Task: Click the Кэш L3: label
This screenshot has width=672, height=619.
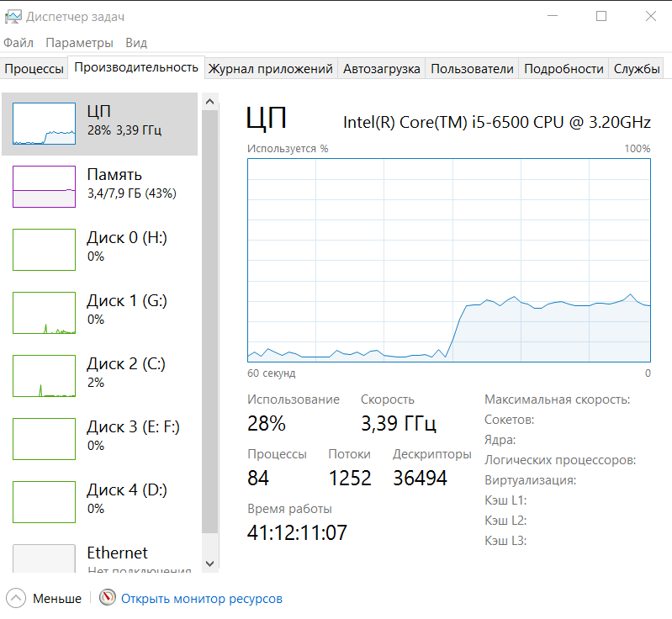Action: click(505, 541)
